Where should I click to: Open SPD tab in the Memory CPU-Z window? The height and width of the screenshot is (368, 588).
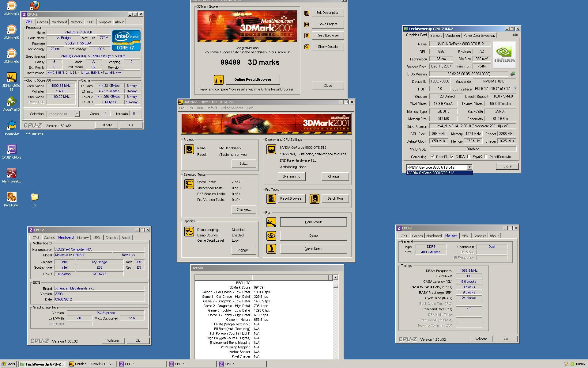(465, 236)
